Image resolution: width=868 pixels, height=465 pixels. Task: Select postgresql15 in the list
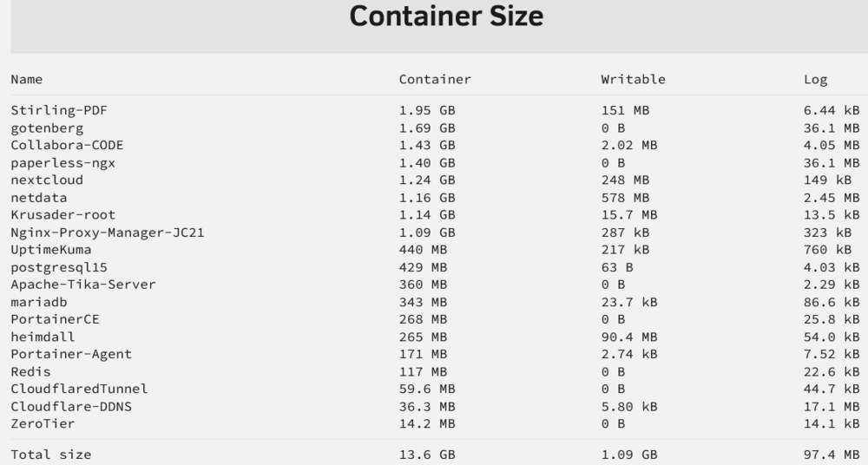[59, 267]
